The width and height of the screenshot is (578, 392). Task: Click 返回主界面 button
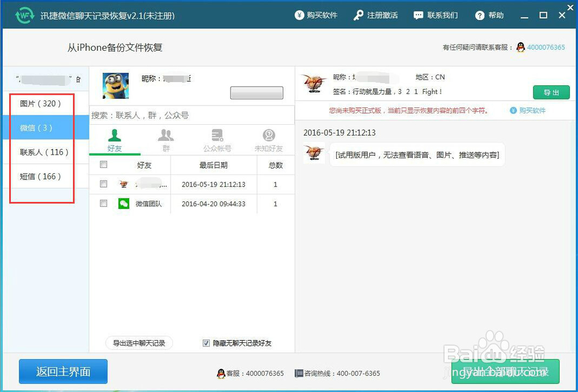click(x=63, y=371)
